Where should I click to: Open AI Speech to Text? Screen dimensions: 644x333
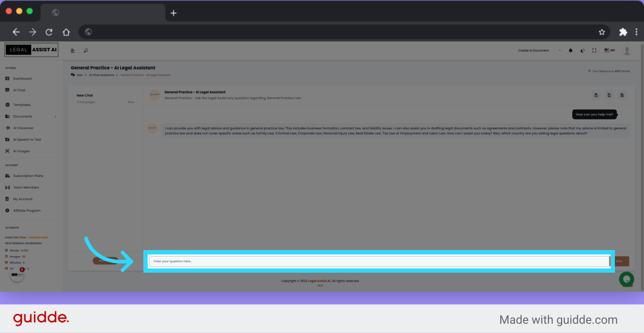(23, 140)
